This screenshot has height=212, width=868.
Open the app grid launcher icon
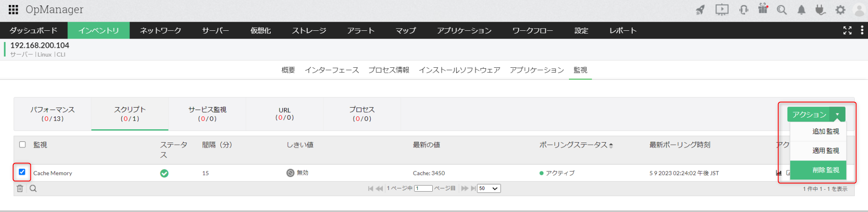[13, 10]
